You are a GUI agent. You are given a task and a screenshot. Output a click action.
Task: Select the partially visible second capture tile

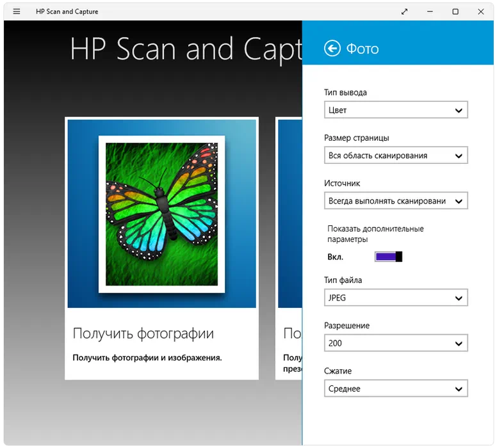click(289, 248)
